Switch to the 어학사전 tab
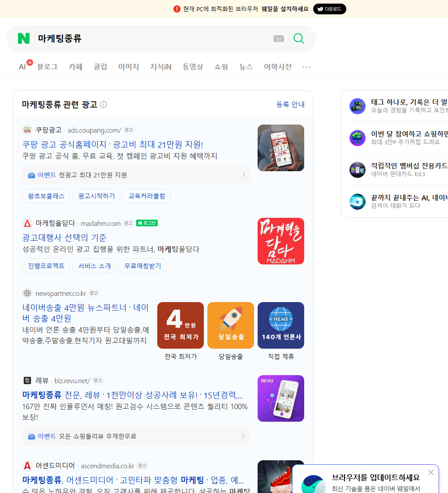The height and width of the screenshot is (493, 448). click(278, 67)
